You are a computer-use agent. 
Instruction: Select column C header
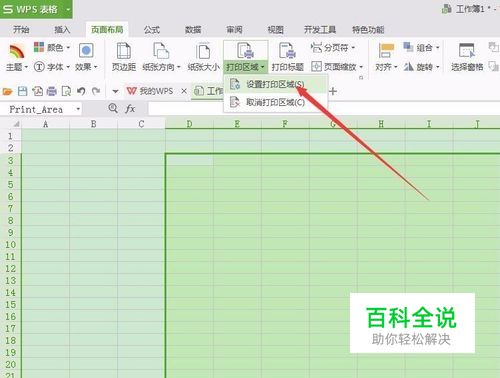[x=141, y=124]
